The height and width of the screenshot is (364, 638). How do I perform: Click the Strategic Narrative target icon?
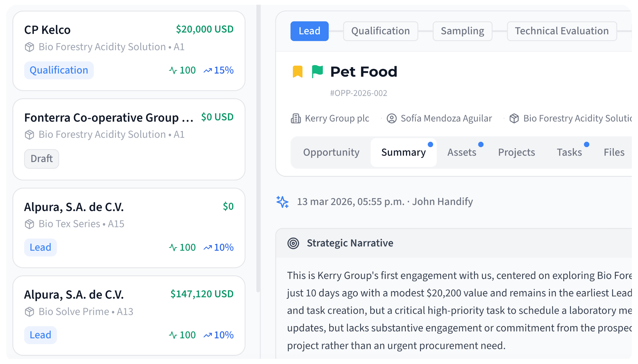coord(293,243)
